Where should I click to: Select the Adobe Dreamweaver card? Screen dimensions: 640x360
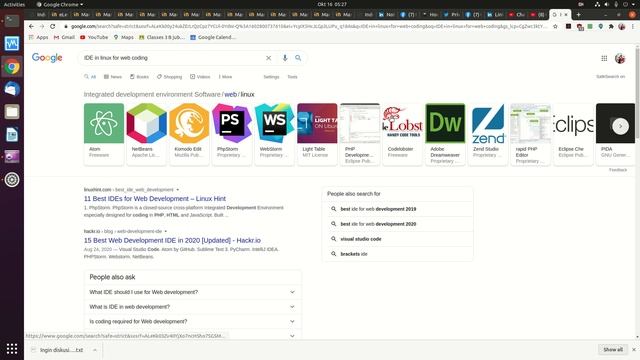coord(445,134)
